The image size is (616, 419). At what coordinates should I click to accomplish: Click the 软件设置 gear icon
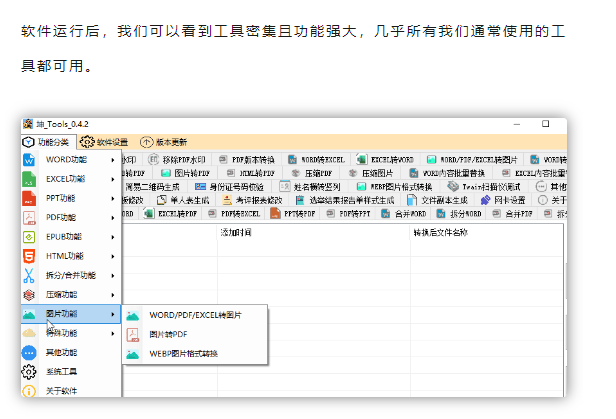click(87, 142)
